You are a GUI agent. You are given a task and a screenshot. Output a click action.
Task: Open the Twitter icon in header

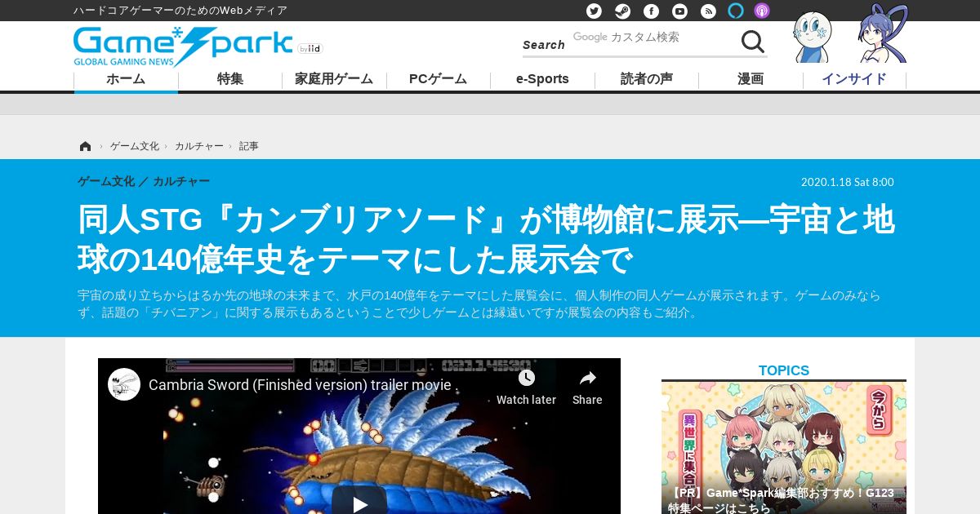coord(595,11)
